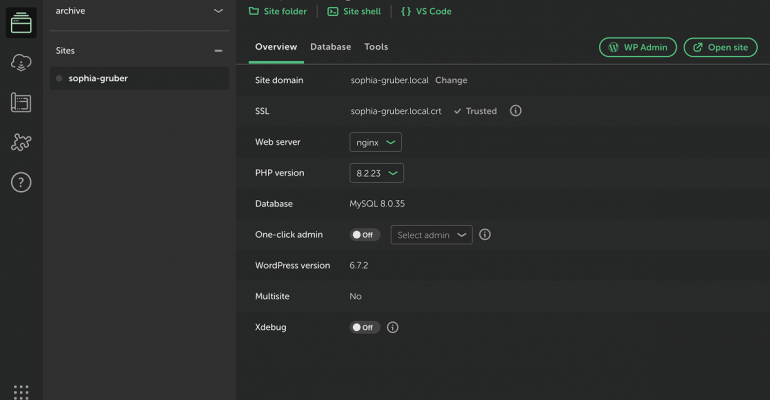The height and width of the screenshot is (400, 770).
Task: Click the Sites group label
Action: click(x=65, y=51)
